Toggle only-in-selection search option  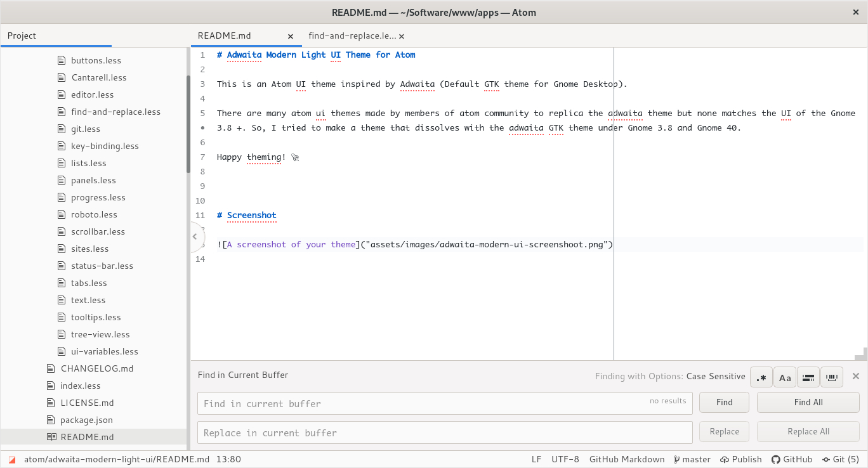tap(808, 377)
